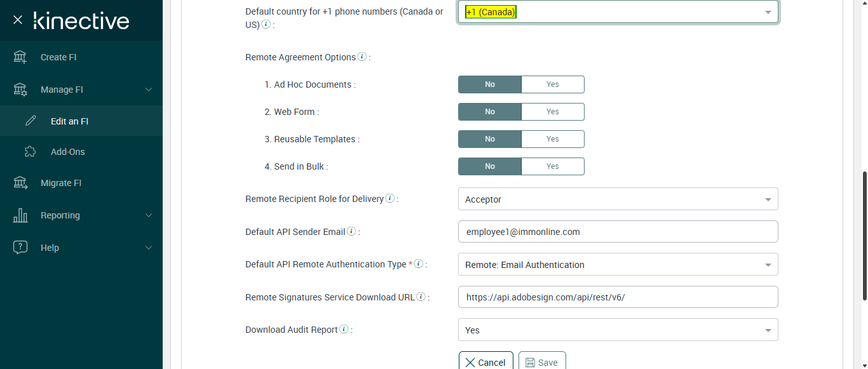The image size is (868, 369).
Task: Click the Download Audit Report label text
Action: (292, 330)
